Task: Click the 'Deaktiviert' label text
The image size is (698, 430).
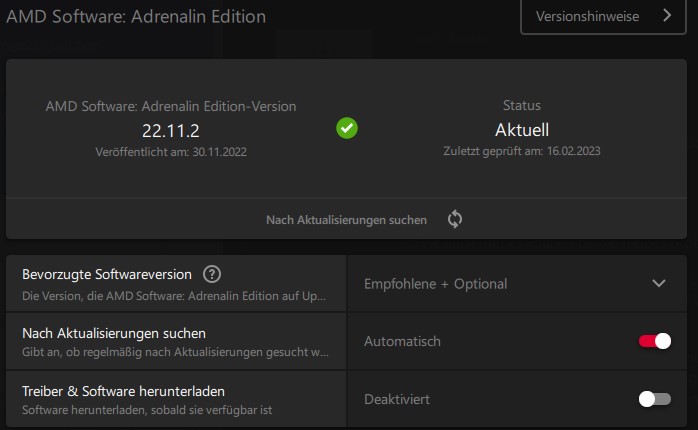Action: pyautogui.click(x=397, y=399)
